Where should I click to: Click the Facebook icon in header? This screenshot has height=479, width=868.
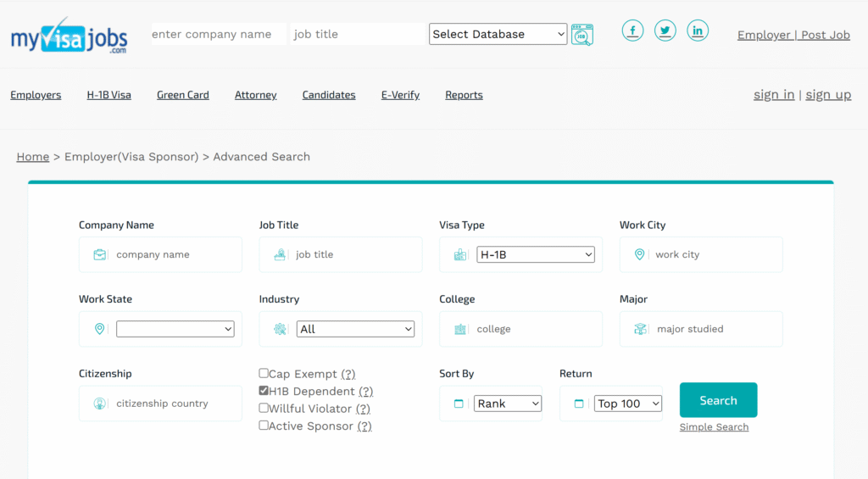(632, 31)
